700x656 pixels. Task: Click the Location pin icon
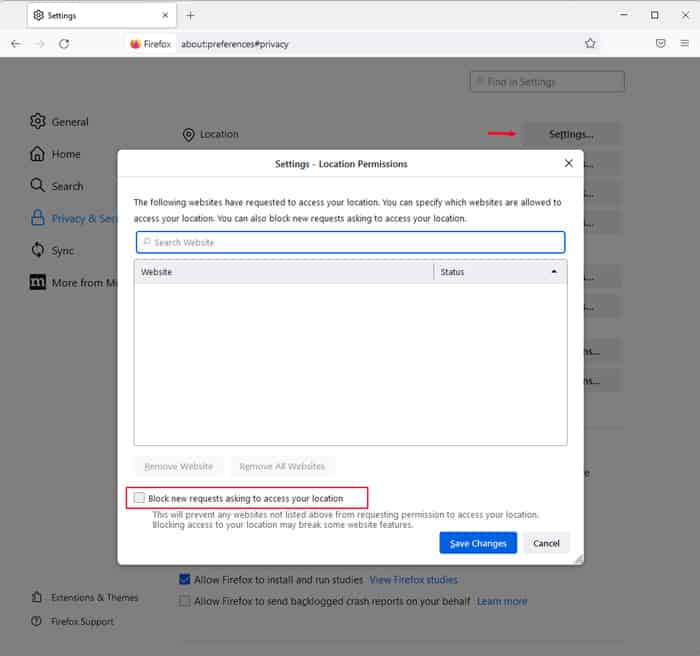(189, 134)
